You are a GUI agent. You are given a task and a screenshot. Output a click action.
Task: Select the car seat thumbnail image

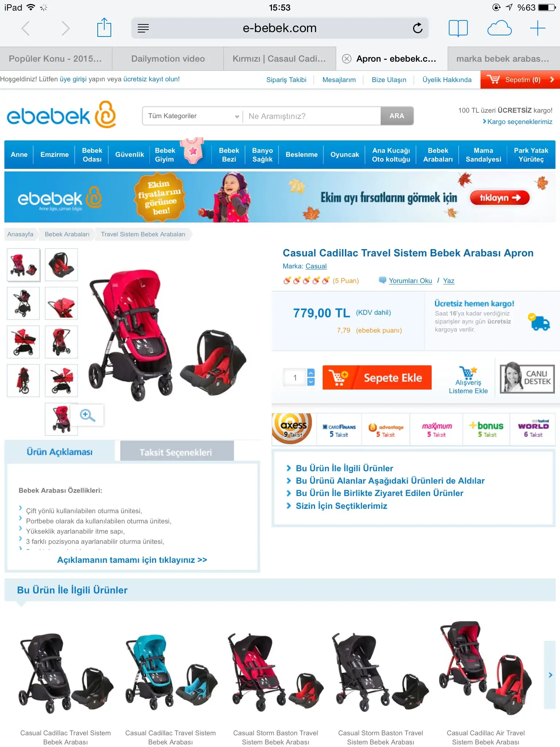pyautogui.click(x=61, y=265)
